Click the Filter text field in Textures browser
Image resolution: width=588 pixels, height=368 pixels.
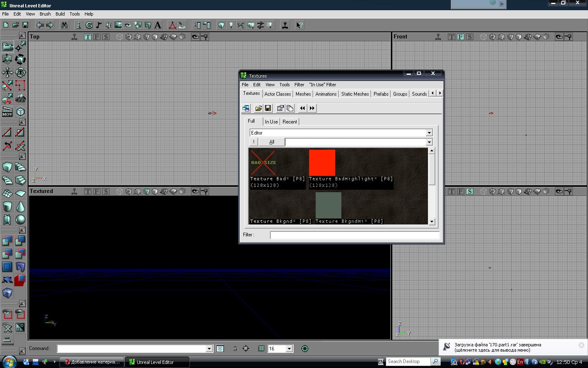pos(355,235)
